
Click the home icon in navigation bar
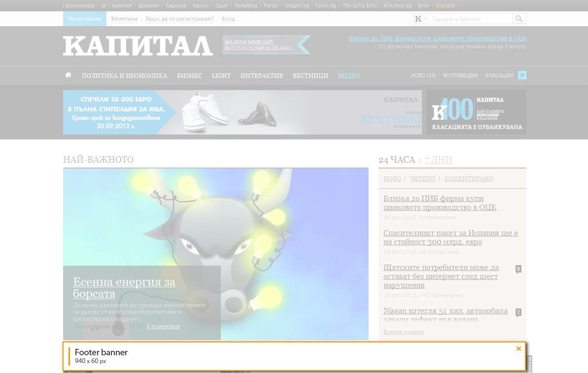click(x=68, y=75)
